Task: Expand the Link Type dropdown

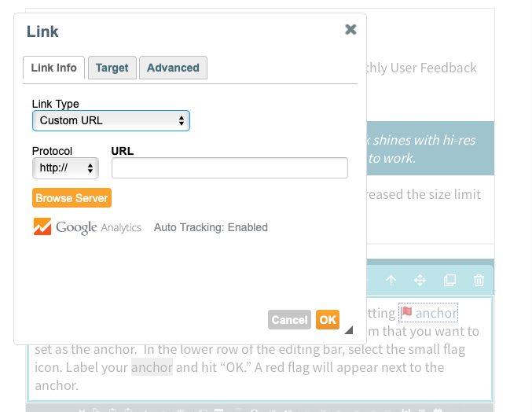Action: [x=111, y=120]
